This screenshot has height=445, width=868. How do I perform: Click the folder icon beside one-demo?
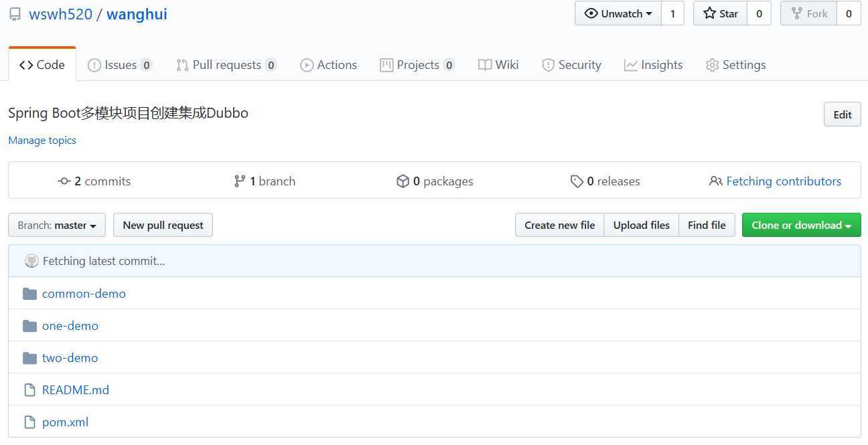(29, 326)
